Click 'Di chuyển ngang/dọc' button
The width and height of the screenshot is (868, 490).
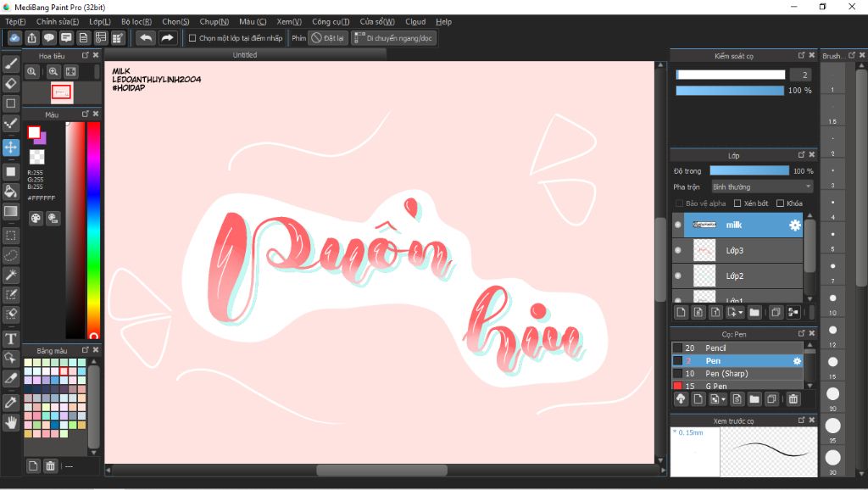click(393, 37)
